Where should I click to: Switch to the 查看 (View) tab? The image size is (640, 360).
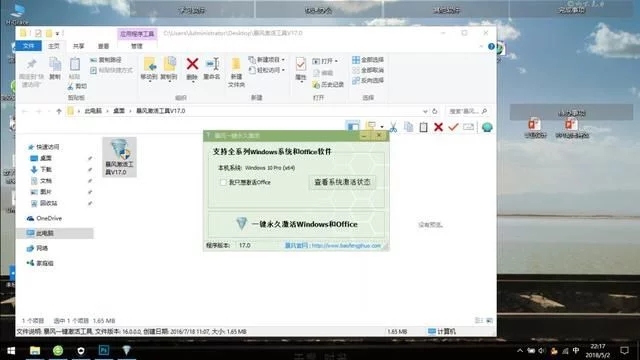103,46
